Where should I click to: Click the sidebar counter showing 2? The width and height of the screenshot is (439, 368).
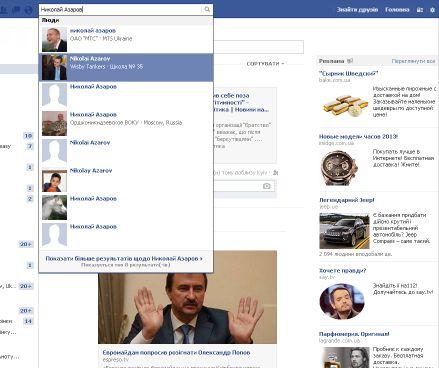(x=30, y=199)
